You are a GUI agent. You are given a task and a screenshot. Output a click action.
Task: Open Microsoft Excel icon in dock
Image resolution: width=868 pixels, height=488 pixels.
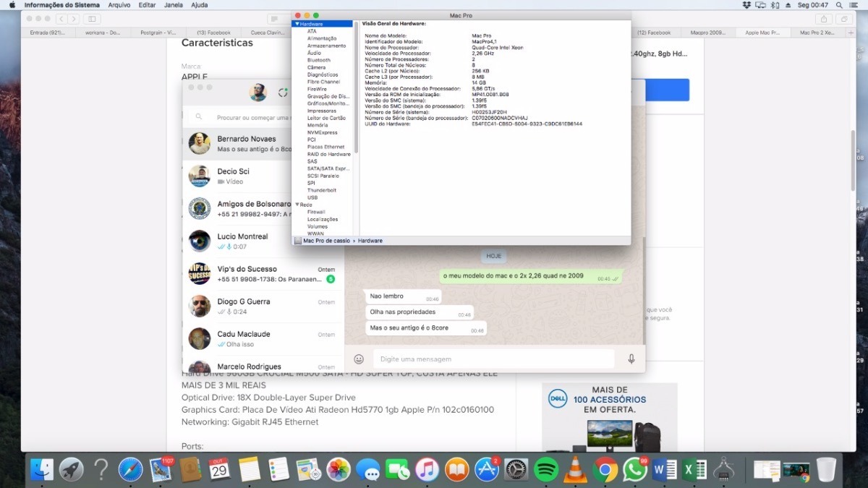[x=694, y=470]
